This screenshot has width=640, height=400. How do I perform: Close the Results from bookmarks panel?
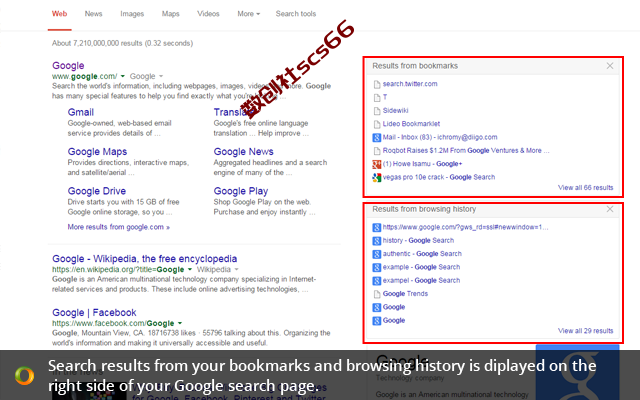(609, 66)
